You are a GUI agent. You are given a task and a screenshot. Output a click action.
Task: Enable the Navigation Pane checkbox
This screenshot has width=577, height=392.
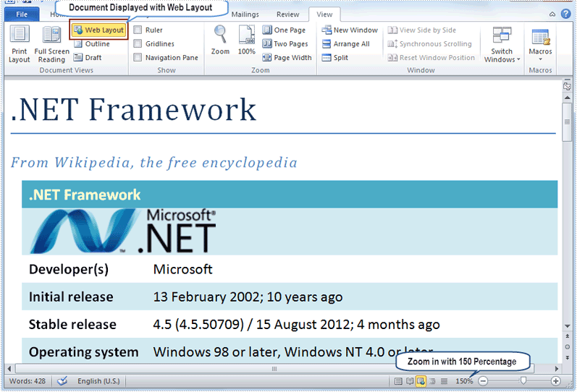click(x=138, y=57)
